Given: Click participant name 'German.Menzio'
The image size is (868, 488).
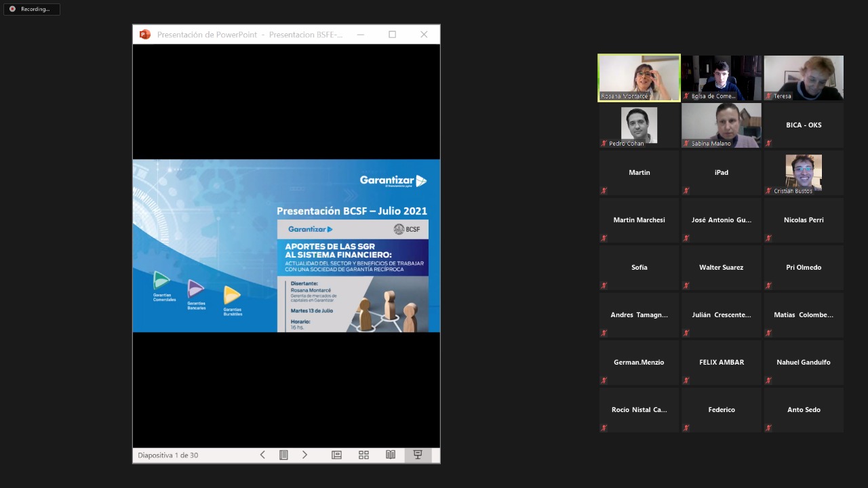Looking at the screenshot, I should (639, 362).
